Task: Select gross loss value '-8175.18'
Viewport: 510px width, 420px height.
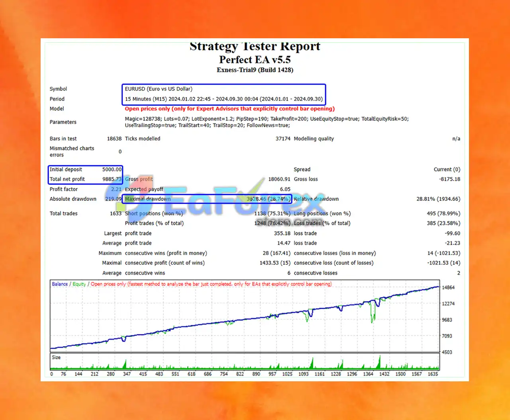Action: click(450, 179)
